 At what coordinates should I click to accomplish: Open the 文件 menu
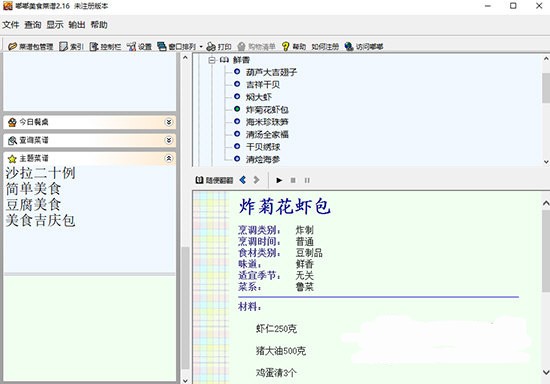pyautogui.click(x=11, y=25)
